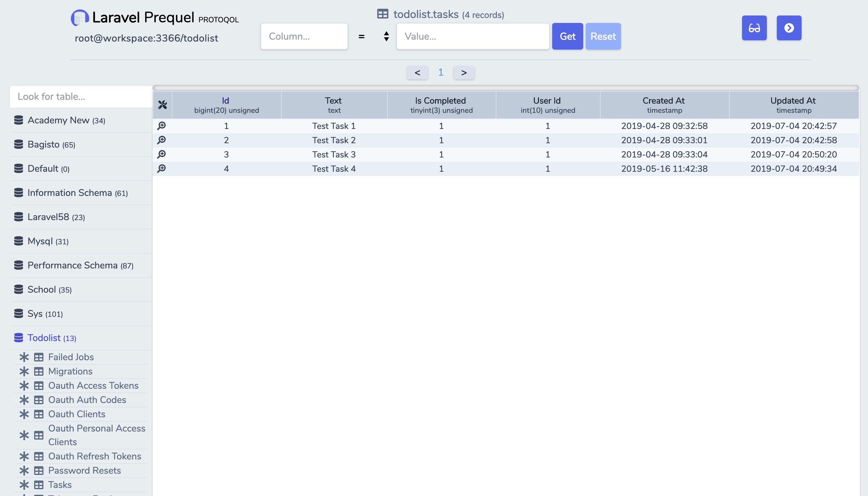Go to next page with > button
The width and height of the screenshot is (868, 496).
coord(464,73)
